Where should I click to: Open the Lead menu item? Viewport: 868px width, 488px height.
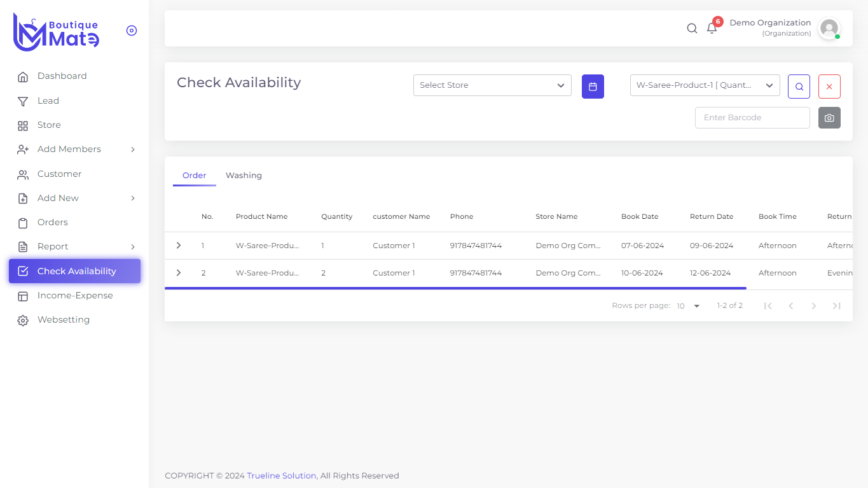coord(74,101)
